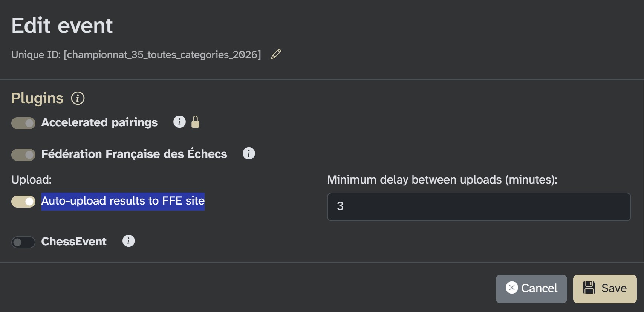Open the ChessEvent plugin info
This screenshot has height=312, width=644.
[128, 240]
